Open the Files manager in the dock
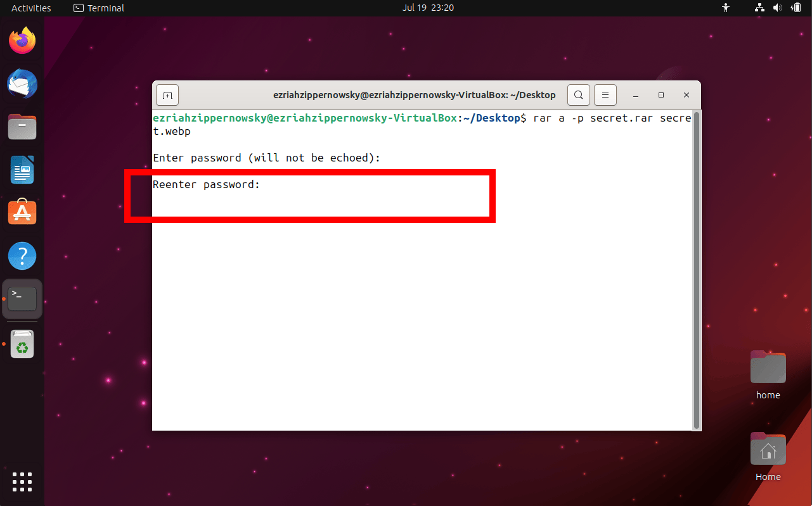 (22, 127)
